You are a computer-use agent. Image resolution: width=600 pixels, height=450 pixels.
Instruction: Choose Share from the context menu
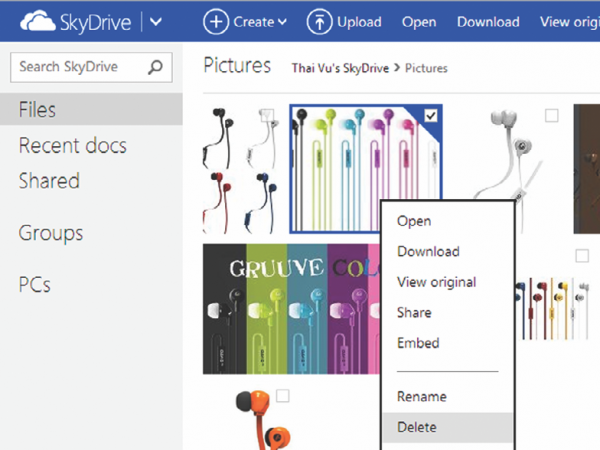click(x=414, y=313)
